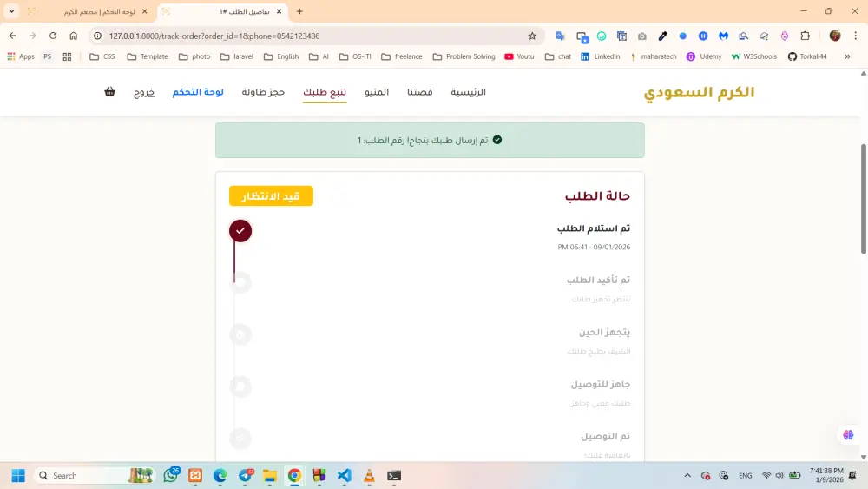Close the لوحة التحكم tab
The width and height of the screenshot is (868, 489).
pyautogui.click(x=144, y=11)
